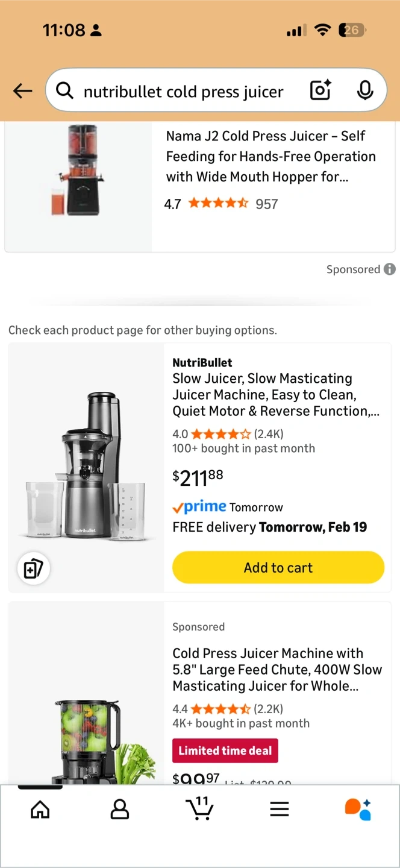Launch the Rufus AI assistant icon

[358, 809]
